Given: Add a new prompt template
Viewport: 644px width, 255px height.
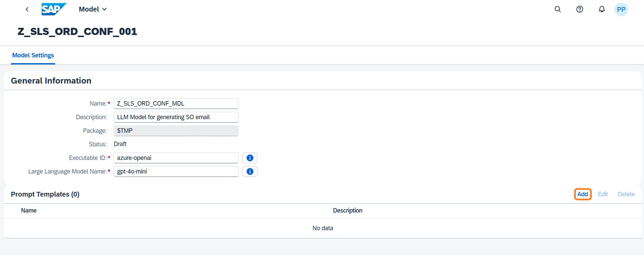Looking at the screenshot, I should 583,194.
